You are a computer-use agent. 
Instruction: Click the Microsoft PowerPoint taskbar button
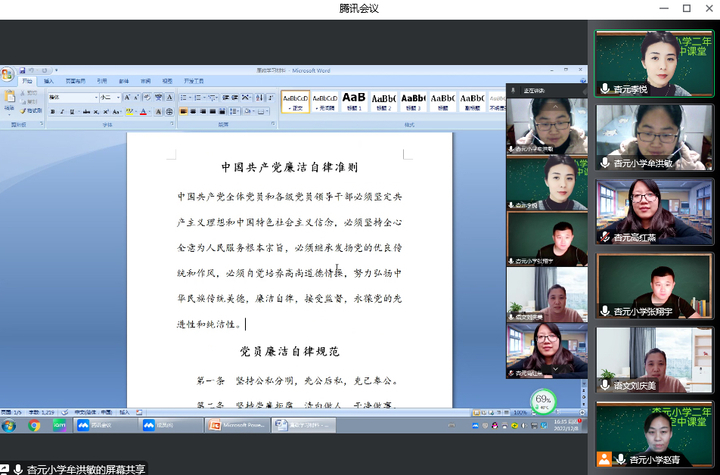coord(237,425)
